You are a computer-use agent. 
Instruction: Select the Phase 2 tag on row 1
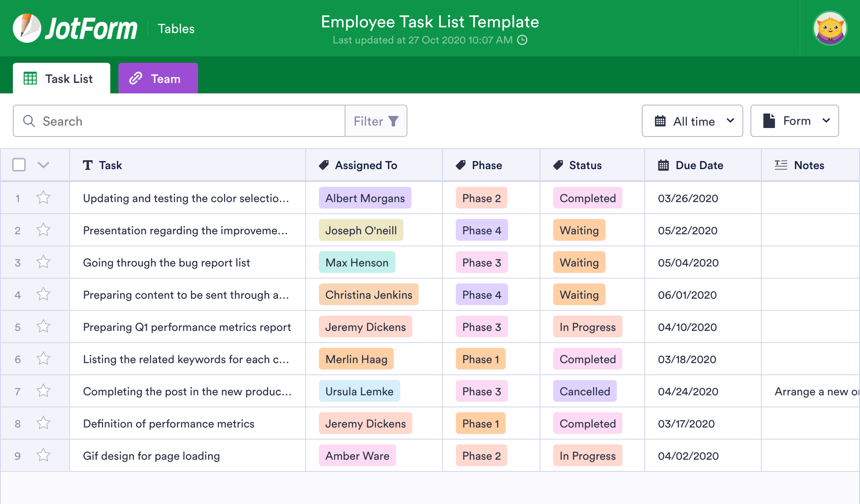pyautogui.click(x=480, y=198)
